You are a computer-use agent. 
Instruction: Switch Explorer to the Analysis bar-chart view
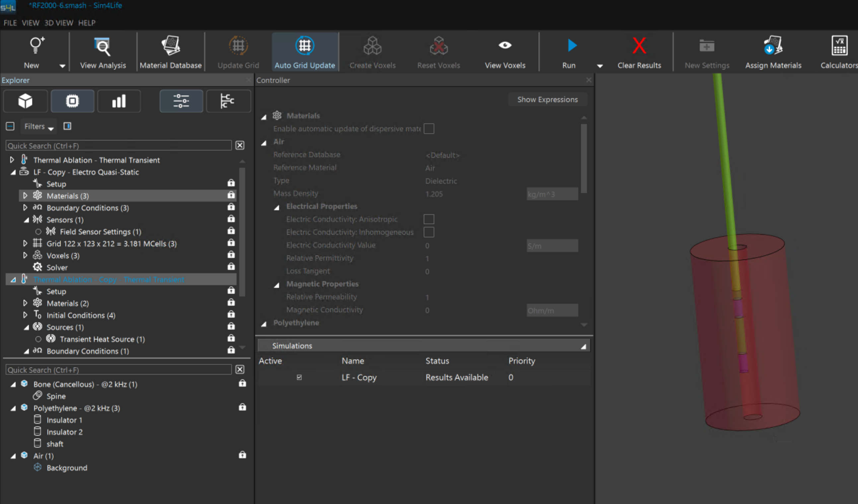119,101
